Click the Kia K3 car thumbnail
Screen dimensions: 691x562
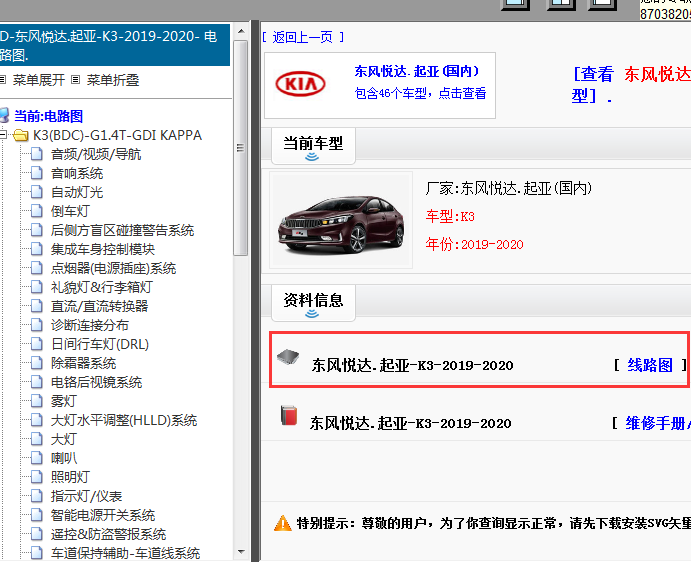[x=341, y=220]
